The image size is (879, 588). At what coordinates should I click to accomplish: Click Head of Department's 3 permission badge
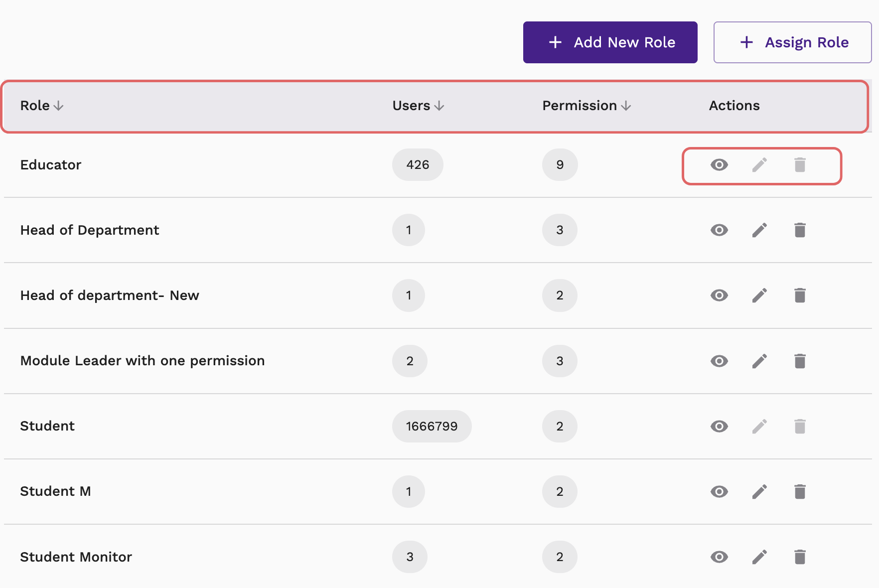(x=560, y=230)
